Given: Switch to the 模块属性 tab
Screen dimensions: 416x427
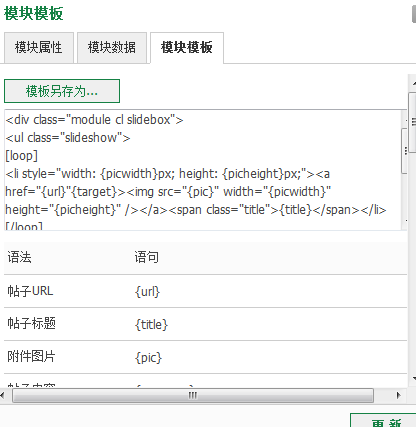Looking at the screenshot, I should pos(39,48).
